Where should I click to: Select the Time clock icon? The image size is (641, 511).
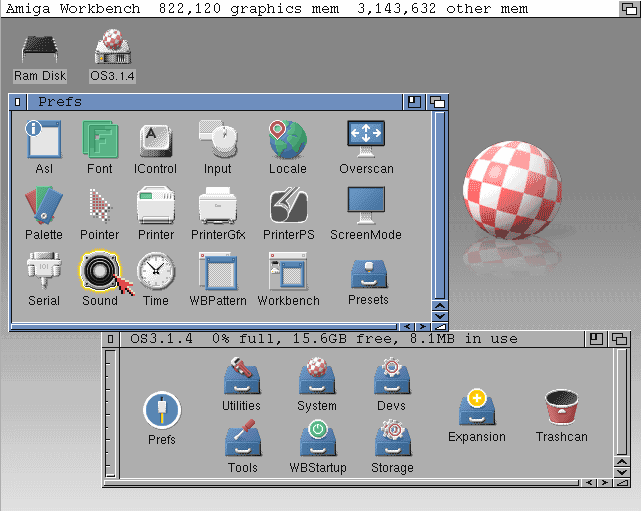pyautogui.click(x=155, y=271)
